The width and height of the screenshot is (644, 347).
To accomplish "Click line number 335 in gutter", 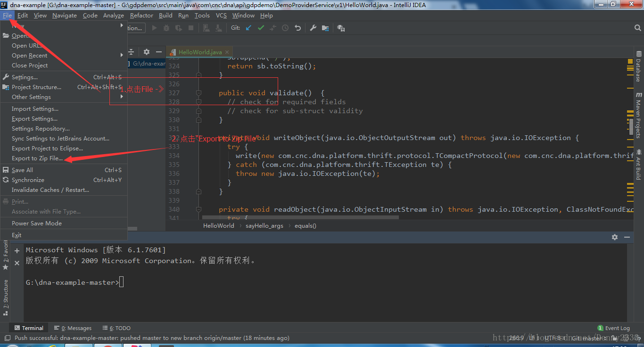I will (x=174, y=165).
